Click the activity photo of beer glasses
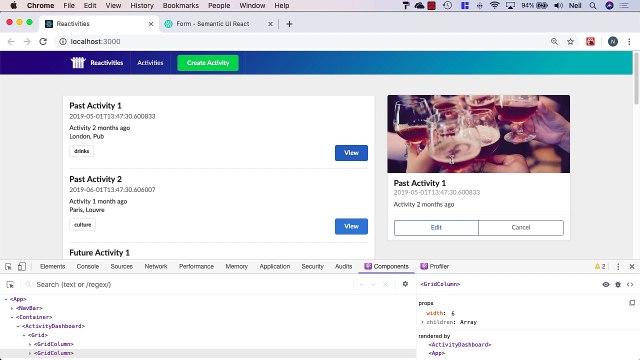Screen dimensions: 640x360 (478, 134)
